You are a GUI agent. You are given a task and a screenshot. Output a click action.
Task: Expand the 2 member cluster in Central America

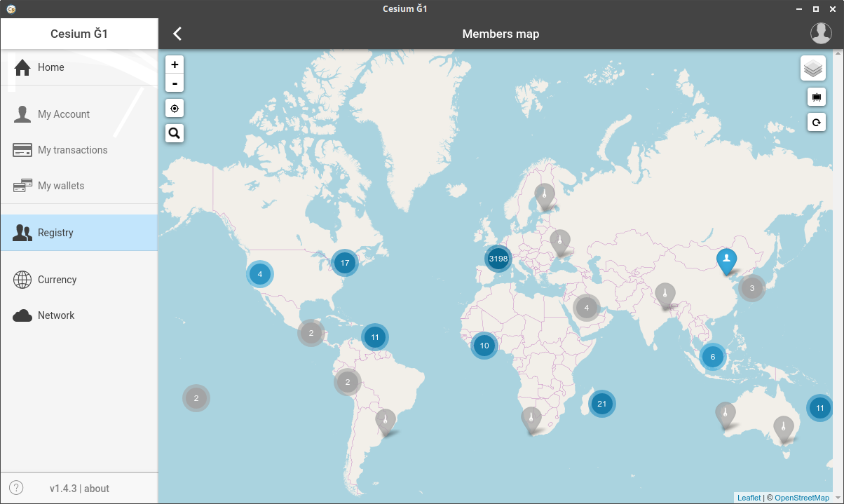311,333
